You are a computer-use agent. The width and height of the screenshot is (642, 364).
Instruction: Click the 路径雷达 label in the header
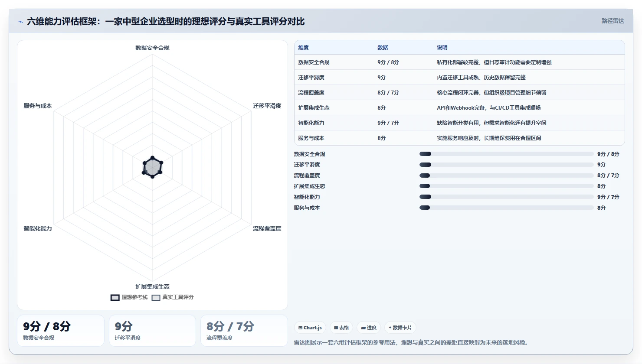tap(613, 21)
